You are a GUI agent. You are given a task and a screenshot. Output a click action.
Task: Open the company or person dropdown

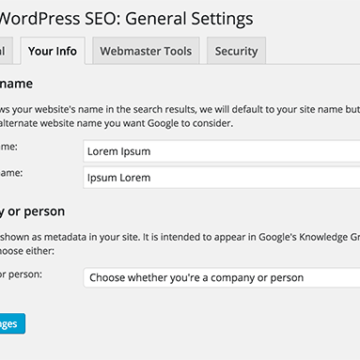pos(222,277)
